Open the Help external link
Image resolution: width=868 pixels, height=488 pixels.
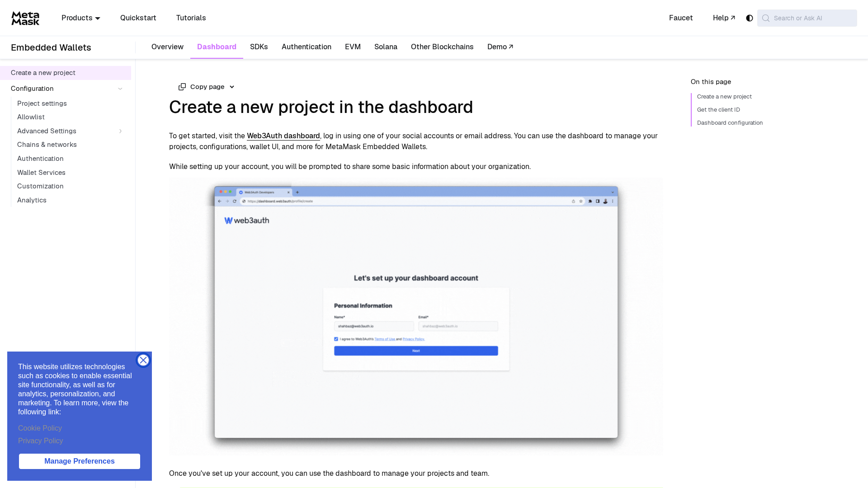[x=724, y=18]
